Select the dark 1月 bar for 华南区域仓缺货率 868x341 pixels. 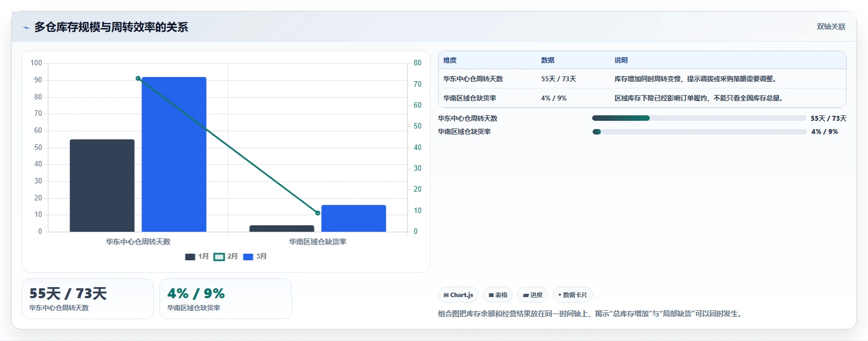click(x=282, y=228)
